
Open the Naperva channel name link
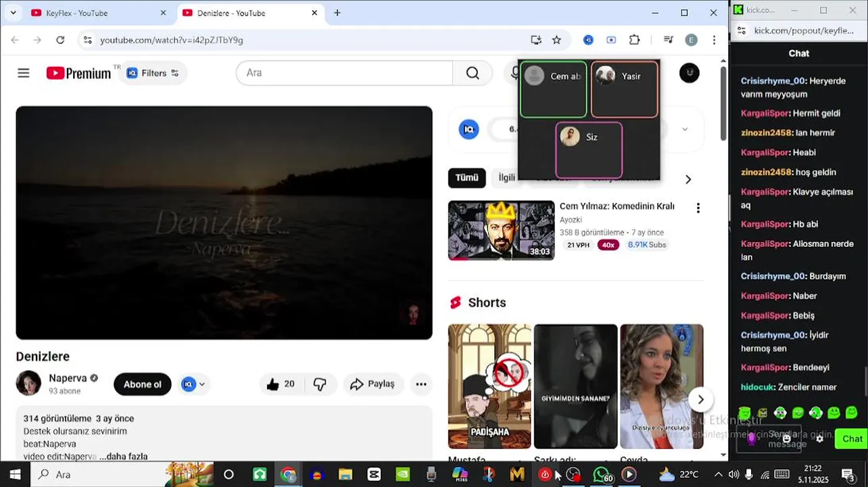point(68,378)
